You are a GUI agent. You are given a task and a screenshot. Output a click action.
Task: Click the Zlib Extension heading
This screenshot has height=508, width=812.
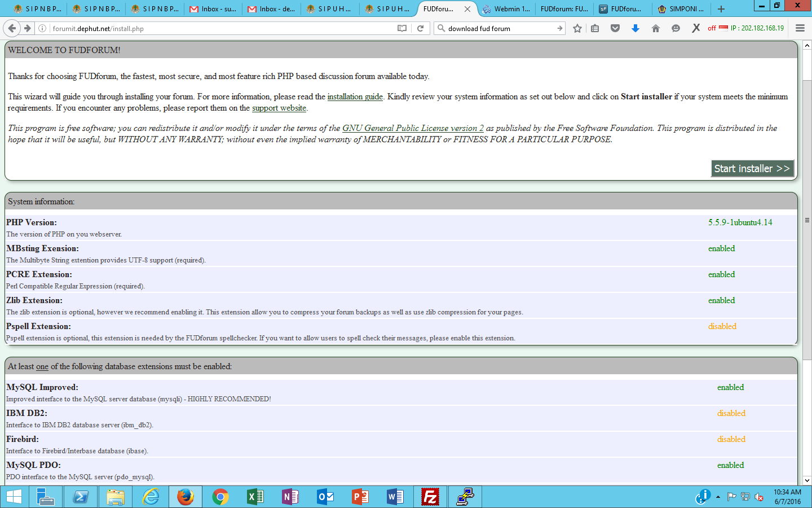pos(34,300)
